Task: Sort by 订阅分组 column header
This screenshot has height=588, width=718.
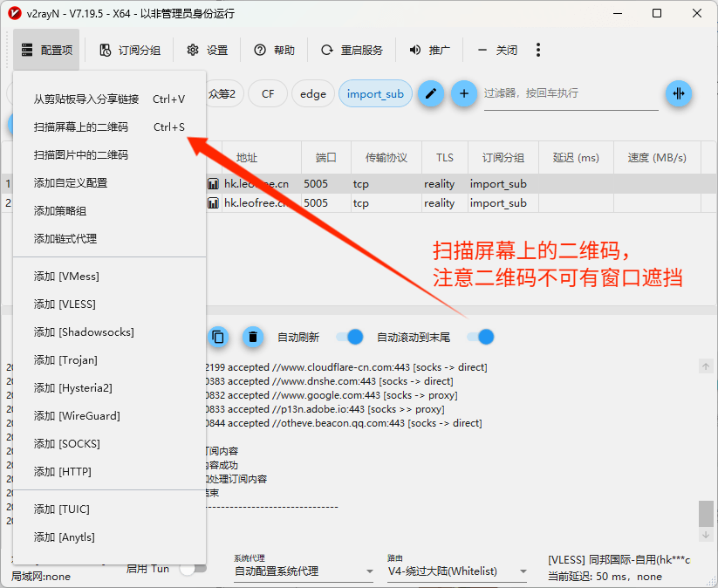Action: pos(503,158)
